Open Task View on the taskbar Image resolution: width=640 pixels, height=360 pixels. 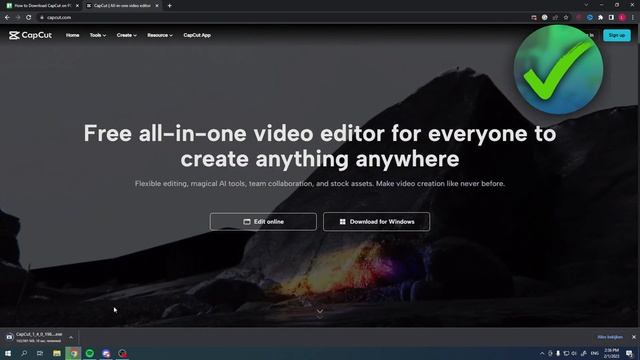coord(40,353)
